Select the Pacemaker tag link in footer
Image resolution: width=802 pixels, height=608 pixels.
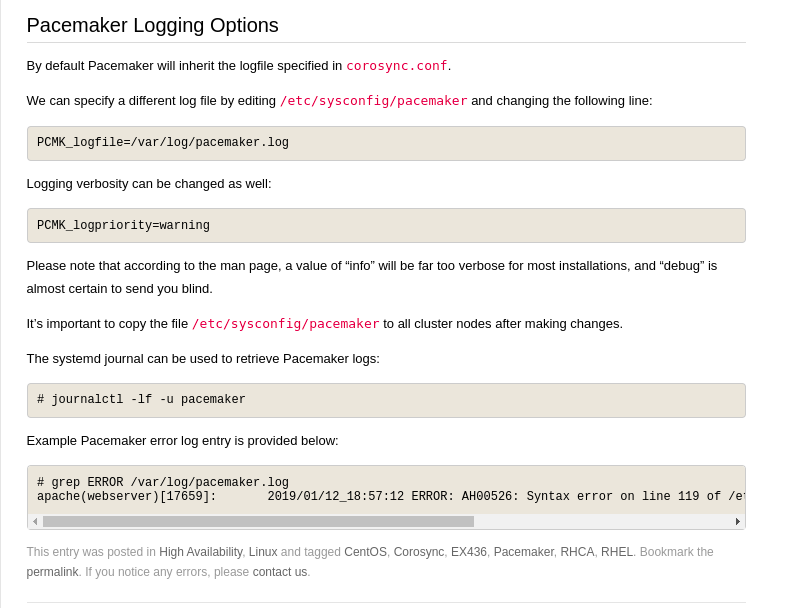523,552
